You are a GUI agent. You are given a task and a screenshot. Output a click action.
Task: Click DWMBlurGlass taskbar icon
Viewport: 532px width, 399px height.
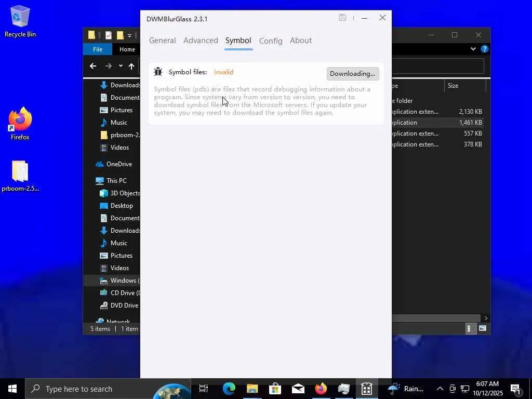coord(367,389)
